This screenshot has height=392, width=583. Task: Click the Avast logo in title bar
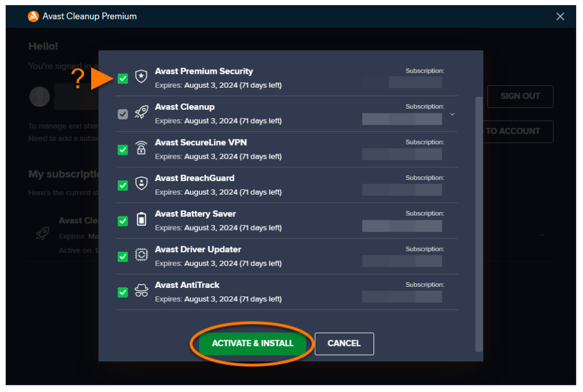[34, 16]
